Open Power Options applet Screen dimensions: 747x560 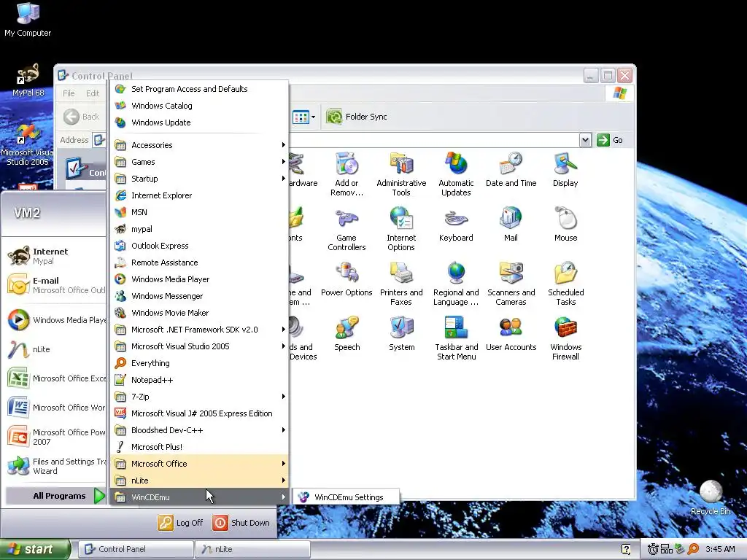347,279
